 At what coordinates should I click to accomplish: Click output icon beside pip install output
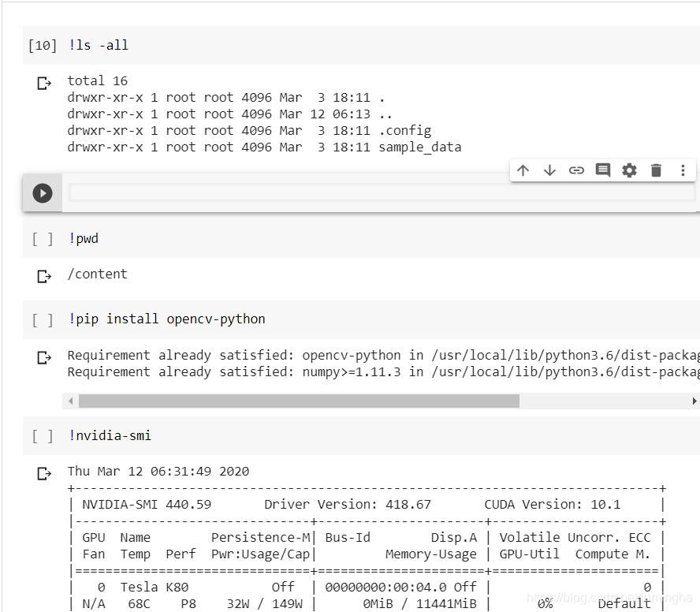pos(44,357)
